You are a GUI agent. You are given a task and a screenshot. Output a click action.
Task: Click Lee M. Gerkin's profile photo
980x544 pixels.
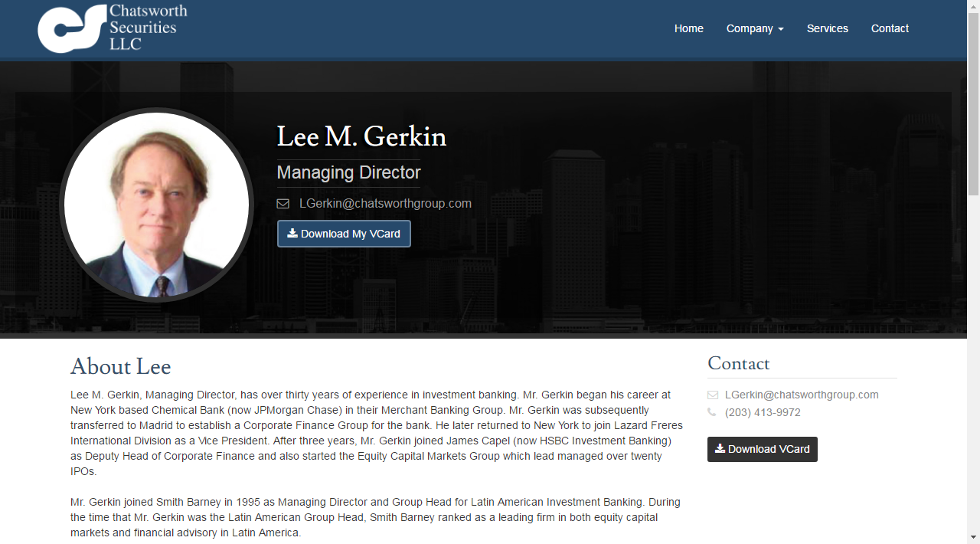(x=157, y=205)
